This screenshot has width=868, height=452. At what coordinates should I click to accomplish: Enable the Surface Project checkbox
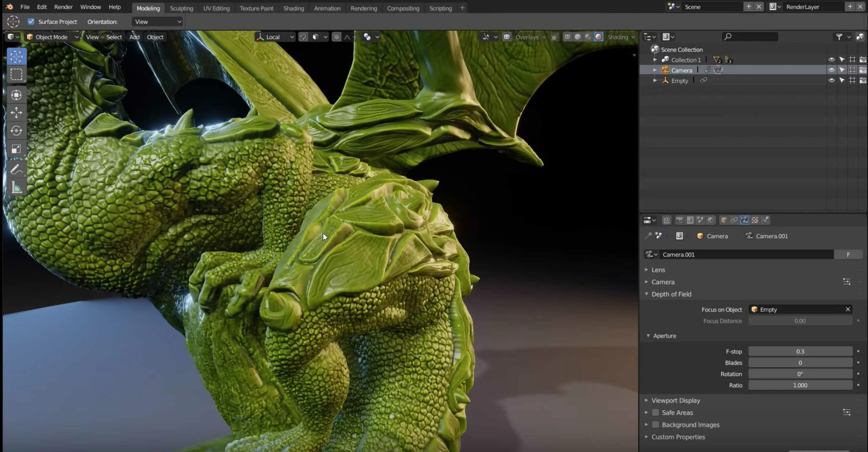[x=31, y=21]
